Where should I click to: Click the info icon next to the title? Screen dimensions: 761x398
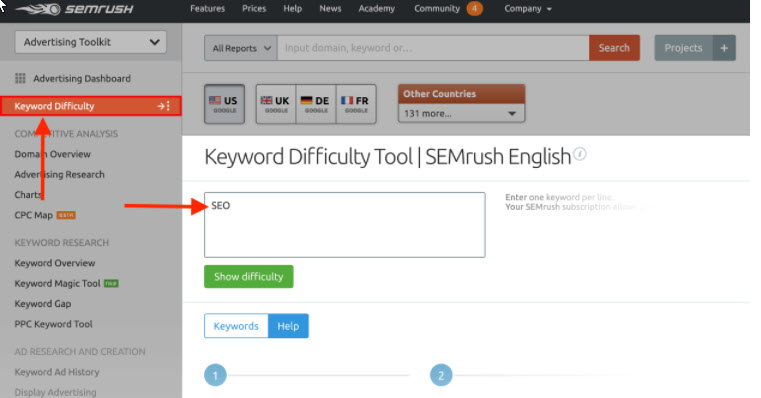tap(580, 154)
